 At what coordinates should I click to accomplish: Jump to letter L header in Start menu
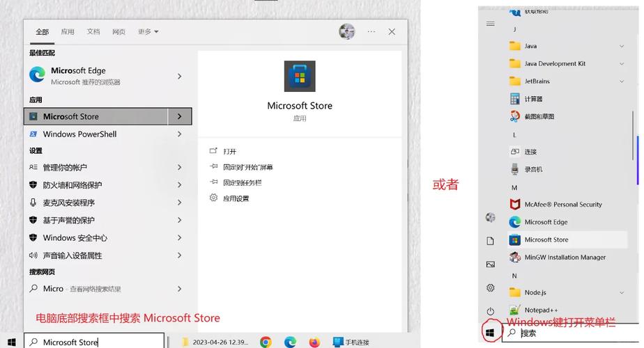514,135
